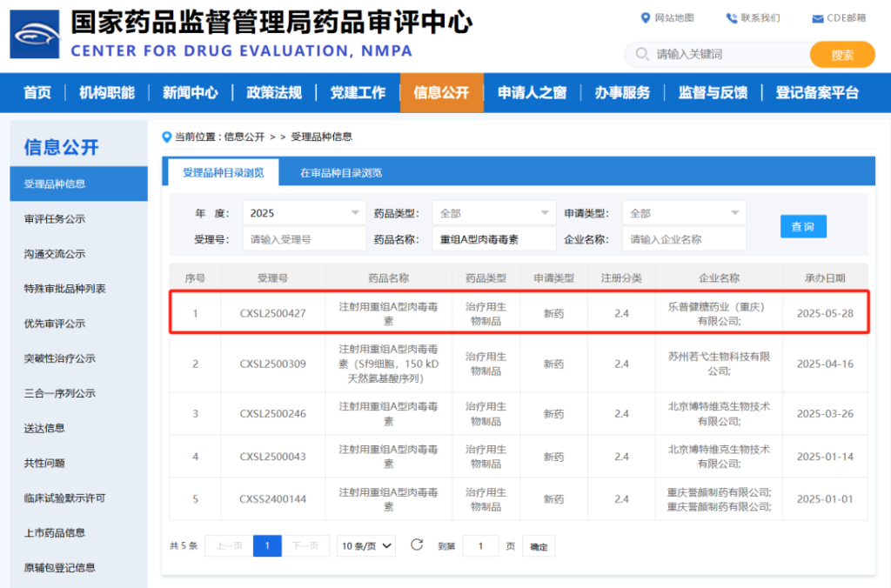Click 乐普健糖药业（重庆）有限公司 cell
Viewport: 891px width, 588px height.
(719, 314)
